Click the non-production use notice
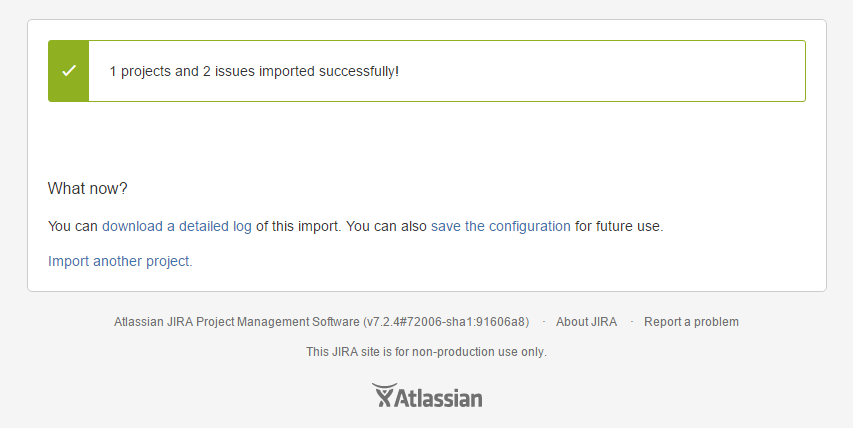This screenshot has height=428, width=853. (x=426, y=352)
